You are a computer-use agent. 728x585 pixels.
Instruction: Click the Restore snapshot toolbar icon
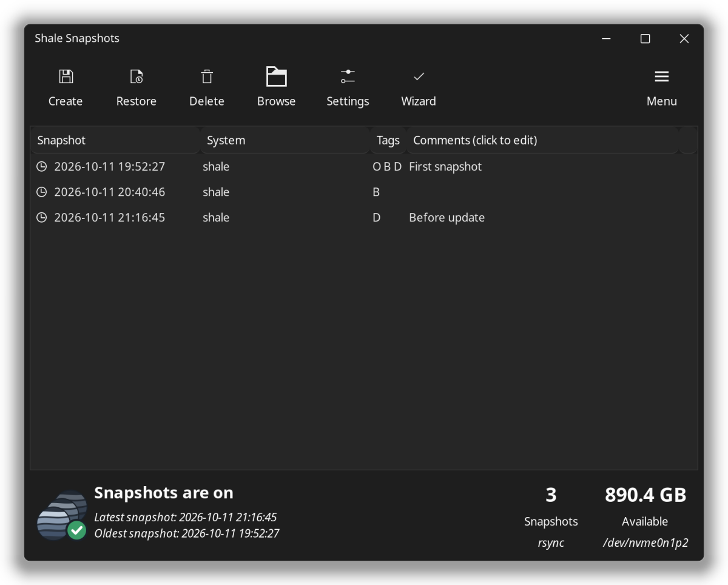click(136, 76)
